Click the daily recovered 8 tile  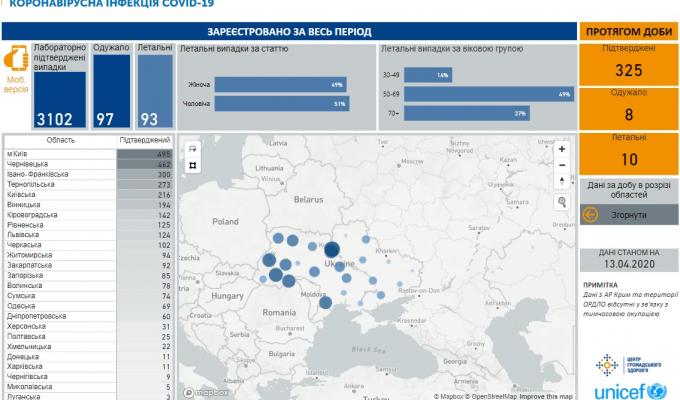(x=629, y=109)
